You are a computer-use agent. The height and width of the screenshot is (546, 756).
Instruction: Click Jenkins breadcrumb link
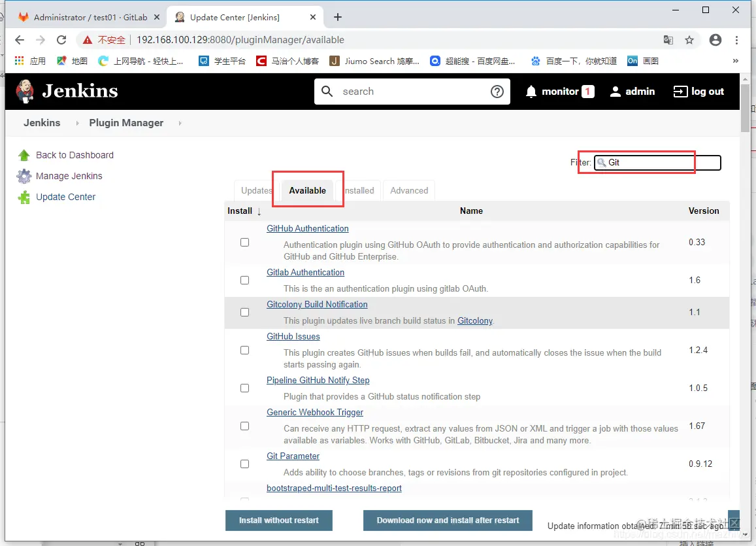pyautogui.click(x=42, y=123)
